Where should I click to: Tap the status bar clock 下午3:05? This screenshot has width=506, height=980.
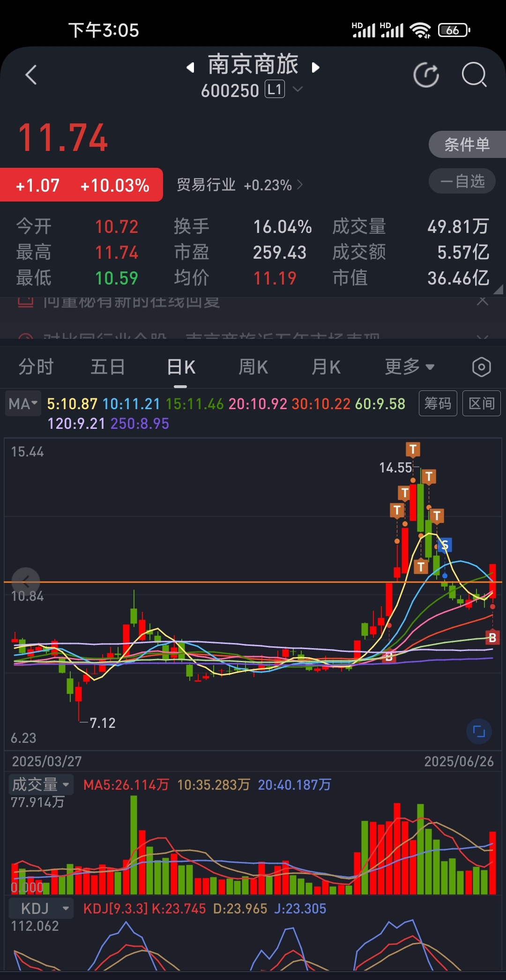(104, 30)
